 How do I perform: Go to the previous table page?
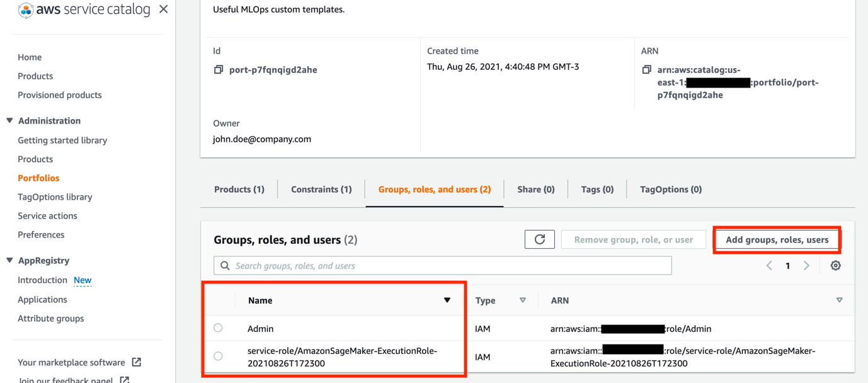click(x=769, y=266)
